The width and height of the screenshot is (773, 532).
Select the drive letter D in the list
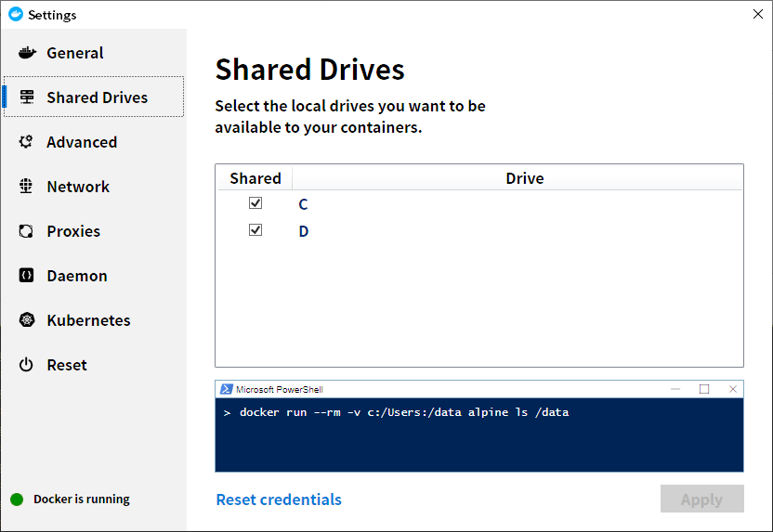point(304,231)
